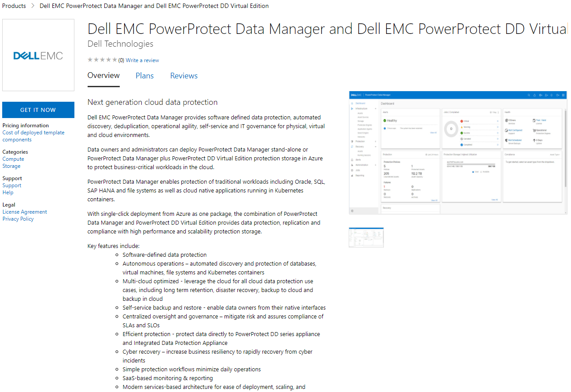Click the Jobs icon in the sidebar navigation

pyautogui.click(x=351, y=170)
